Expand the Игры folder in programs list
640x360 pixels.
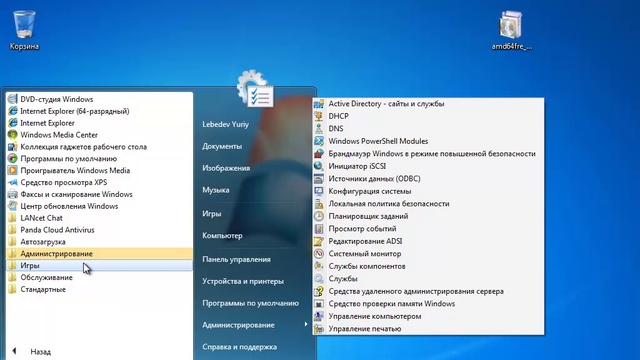click(x=100, y=265)
